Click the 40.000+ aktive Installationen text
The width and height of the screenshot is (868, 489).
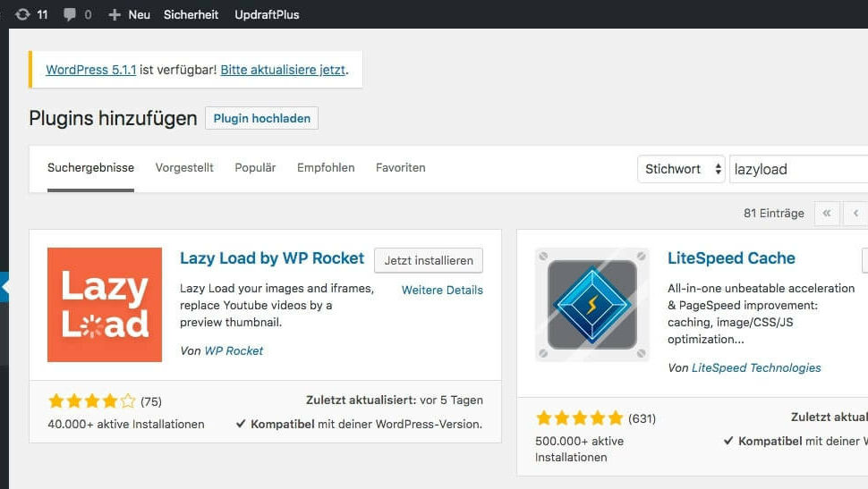126,425
